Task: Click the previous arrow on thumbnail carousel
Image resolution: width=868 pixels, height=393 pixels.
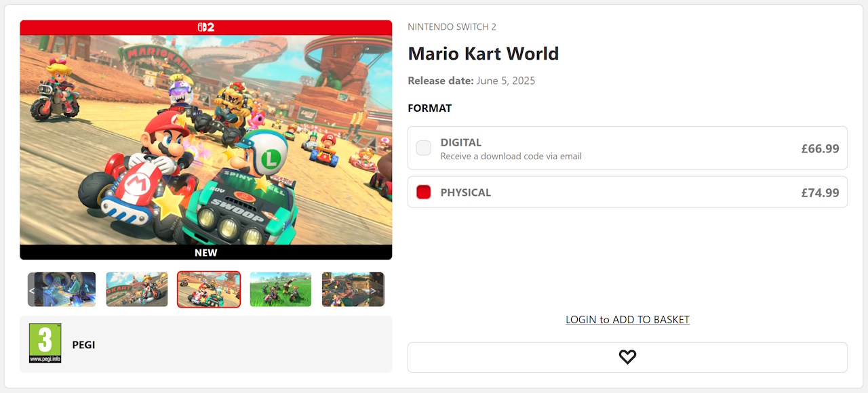Action: (32, 290)
